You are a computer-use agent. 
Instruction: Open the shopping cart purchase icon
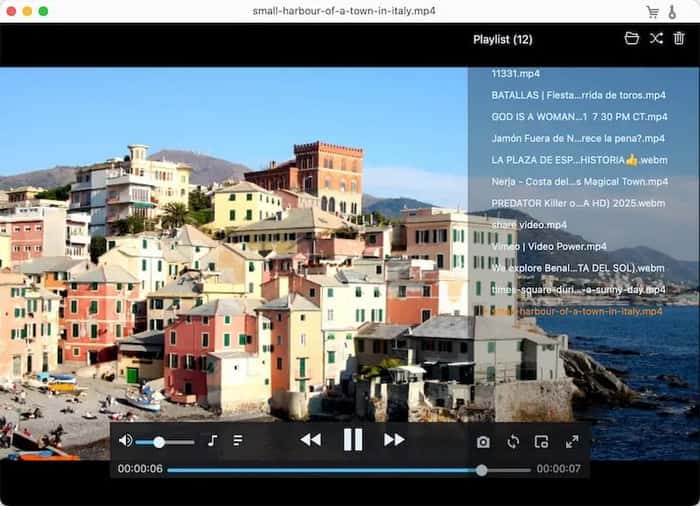coord(653,12)
